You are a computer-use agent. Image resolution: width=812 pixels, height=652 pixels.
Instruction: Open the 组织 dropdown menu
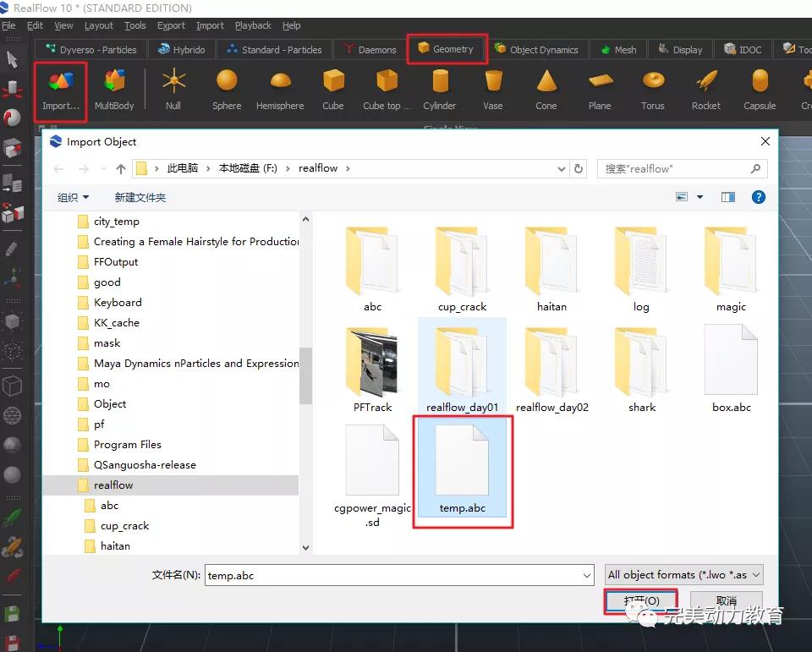click(74, 197)
